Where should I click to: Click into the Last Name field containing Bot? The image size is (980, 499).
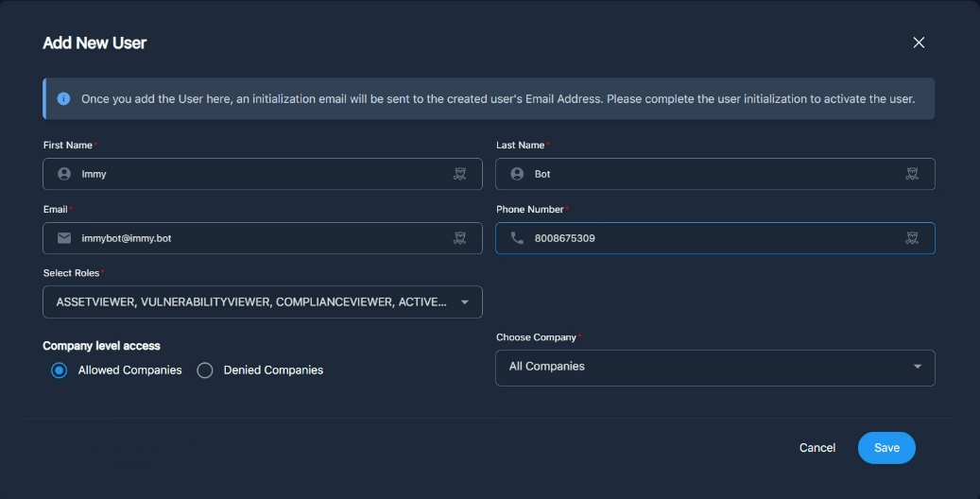(x=709, y=174)
